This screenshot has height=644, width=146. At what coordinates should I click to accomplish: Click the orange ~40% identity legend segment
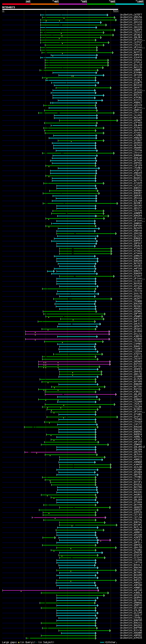pyautogui.click(x=45, y=4)
